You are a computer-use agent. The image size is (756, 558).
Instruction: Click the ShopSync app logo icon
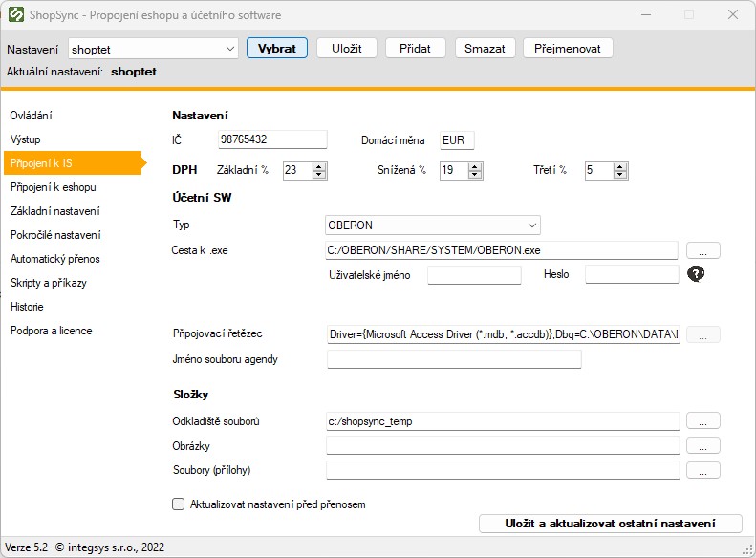point(16,14)
